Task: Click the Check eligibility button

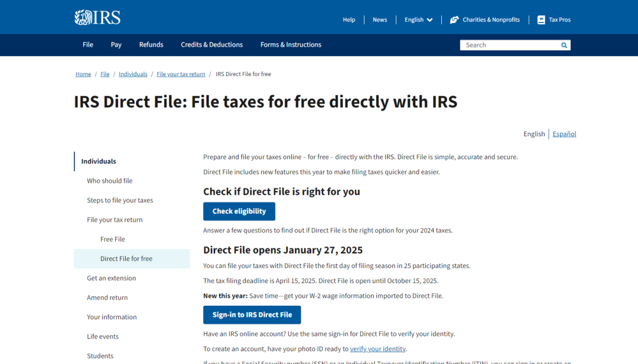Action: tap(239, 211)
